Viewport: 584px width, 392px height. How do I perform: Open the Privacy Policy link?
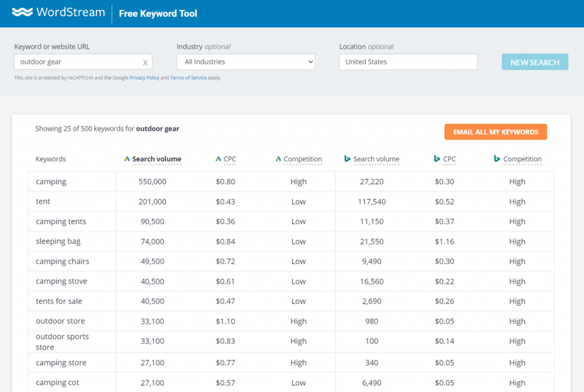[144, 77]
